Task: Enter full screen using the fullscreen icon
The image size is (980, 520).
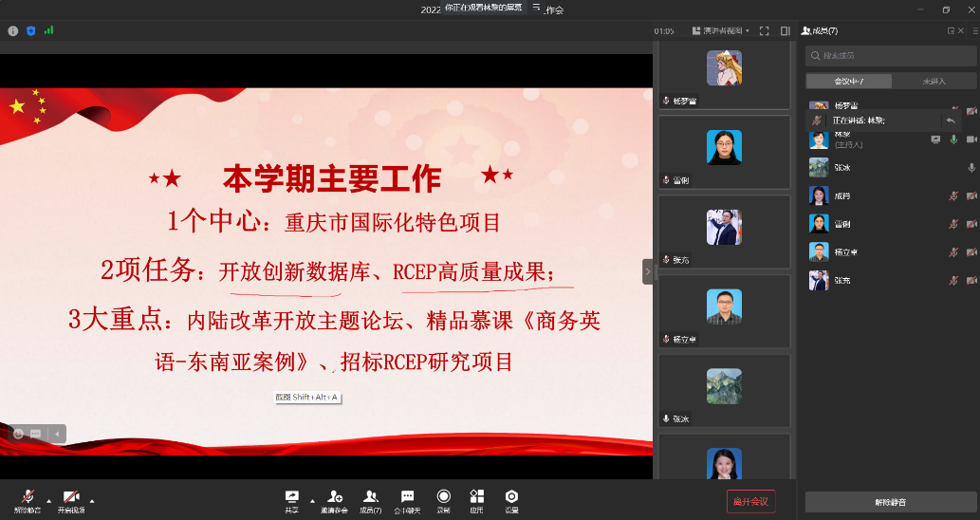Action: tap(765, 30)
